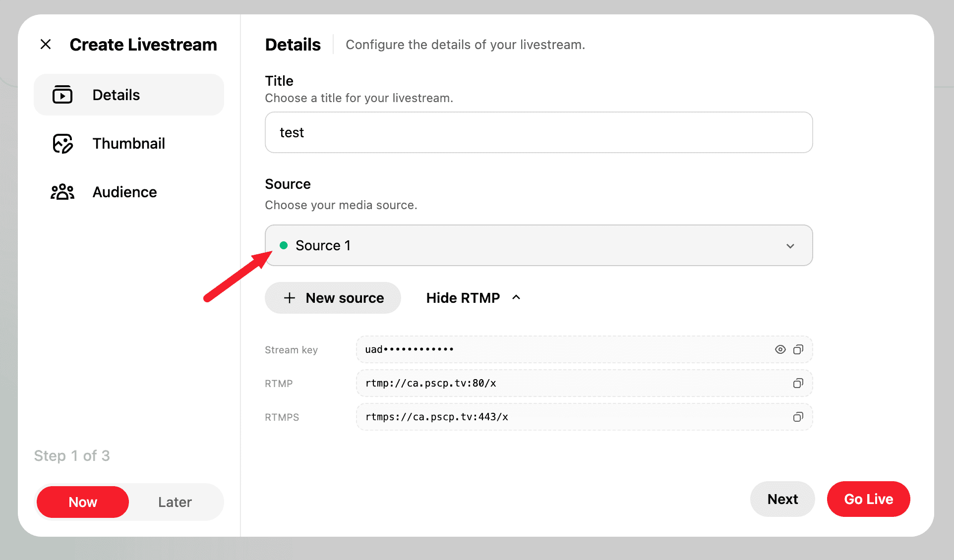
Task: Click 'Configure the details of your livestream.' text
Action: coord(465,45)
